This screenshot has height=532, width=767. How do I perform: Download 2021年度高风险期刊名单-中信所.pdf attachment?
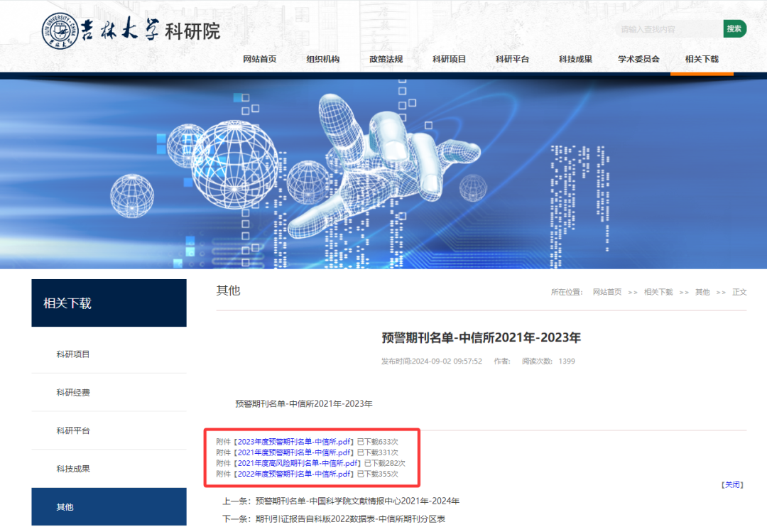[x=298, y=463]
